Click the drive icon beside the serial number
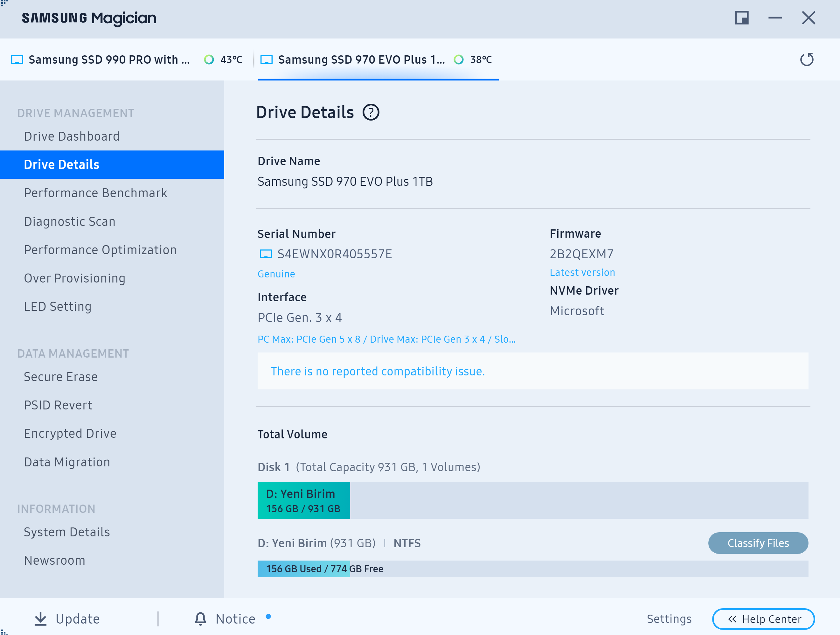This screenshot has height=635, width=840. tap(266, 254)
